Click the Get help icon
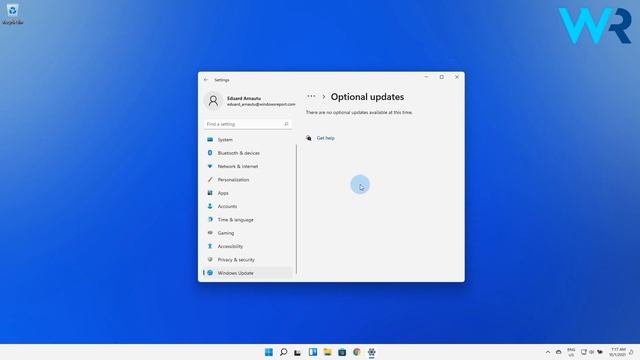640x360 pixels. pos(309,138)
